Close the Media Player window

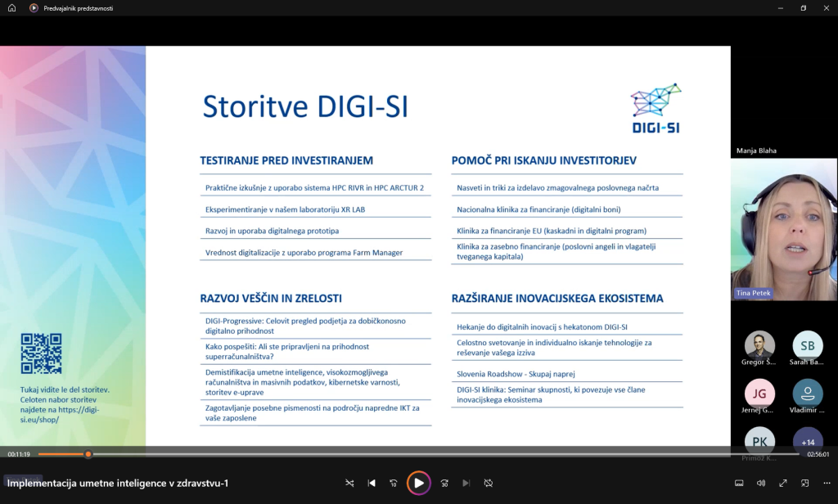[827, 8]
